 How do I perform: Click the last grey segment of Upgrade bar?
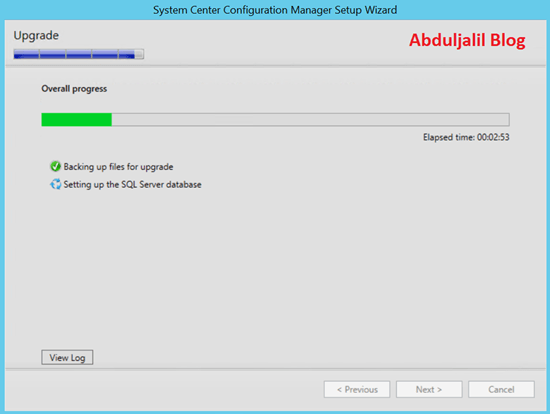click(x=139, y=54)
